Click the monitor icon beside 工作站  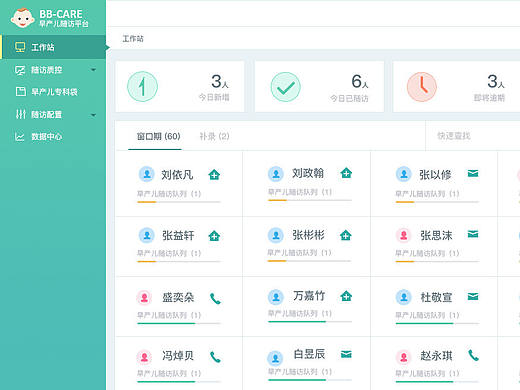click(x=20, y=47)
